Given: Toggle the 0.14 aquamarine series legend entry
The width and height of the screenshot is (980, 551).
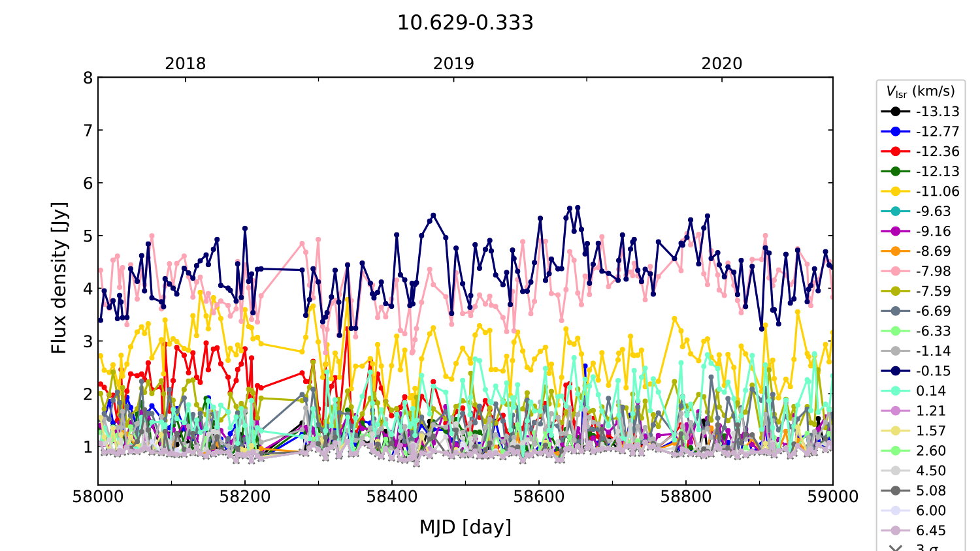Looking at the screenshot, I should tap(918, 391).
